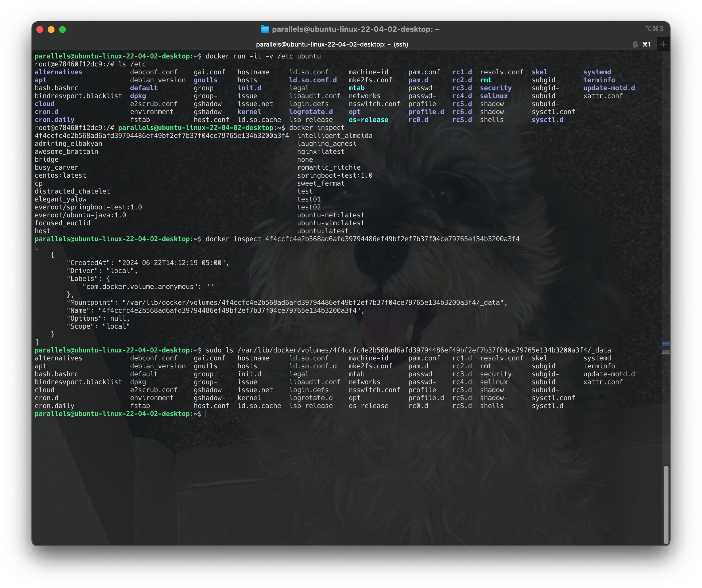Click 'update-motd.d' in the sudo ls output
The image size is (702, 588).
(x=609, y=374)
